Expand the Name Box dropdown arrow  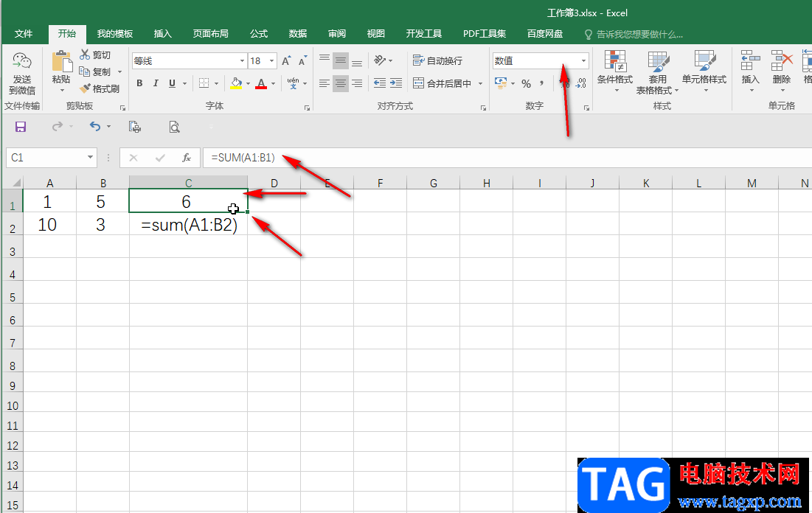(x=90, y=158)
